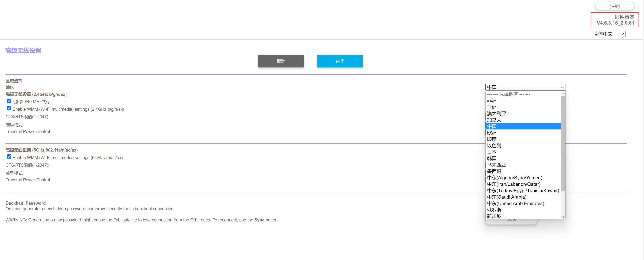Select 亚洲 from the region list
Screen dimensions: 644x260
tap(492, 107)
